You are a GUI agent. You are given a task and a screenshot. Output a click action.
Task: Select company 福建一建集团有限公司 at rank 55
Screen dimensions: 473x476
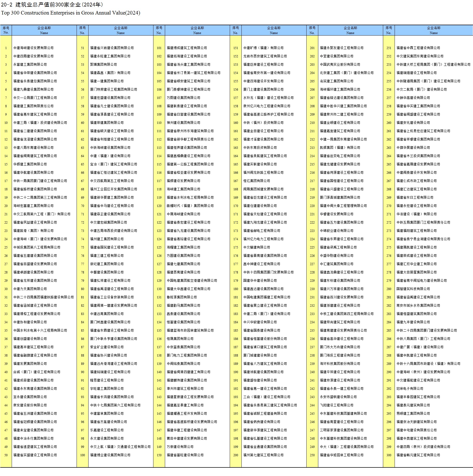pos(107,81)
